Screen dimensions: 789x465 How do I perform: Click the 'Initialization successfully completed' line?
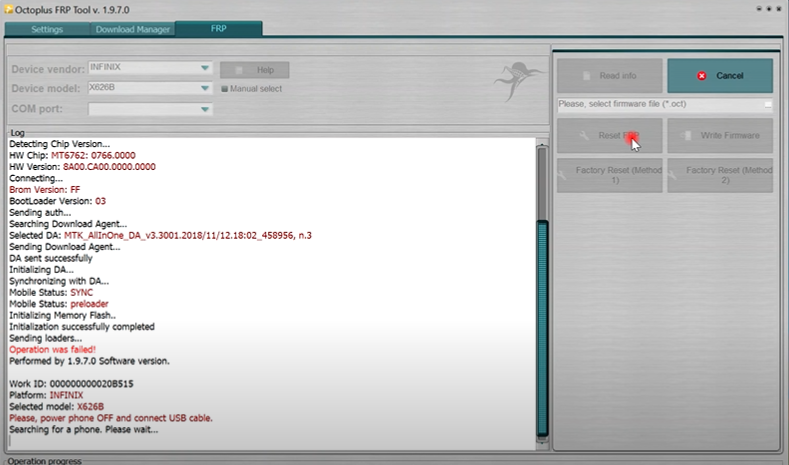82,327
